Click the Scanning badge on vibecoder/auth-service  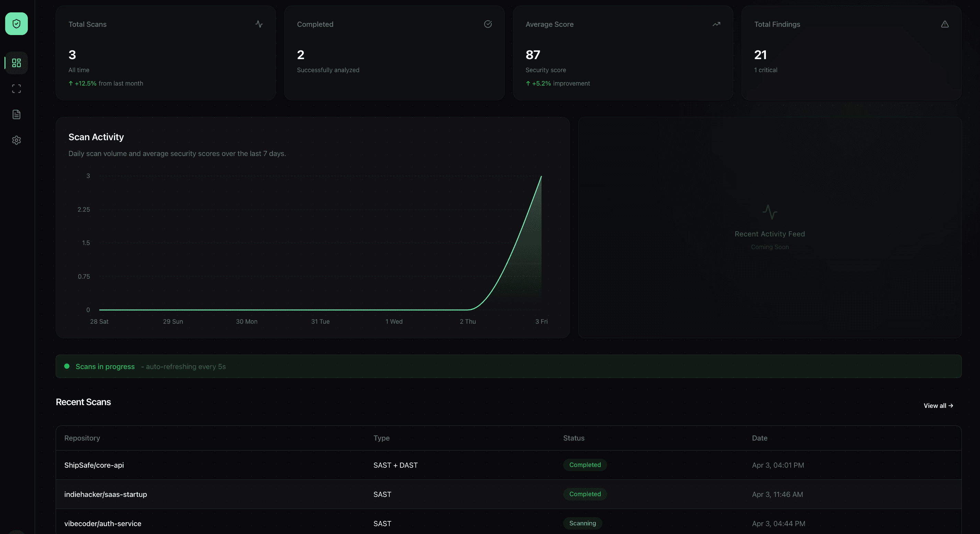click(582, 523)
